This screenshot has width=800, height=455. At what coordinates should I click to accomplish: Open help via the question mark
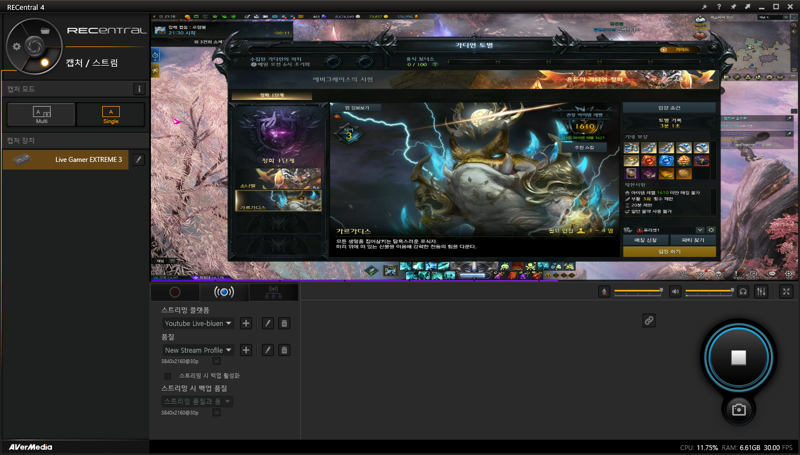(718, 7)
